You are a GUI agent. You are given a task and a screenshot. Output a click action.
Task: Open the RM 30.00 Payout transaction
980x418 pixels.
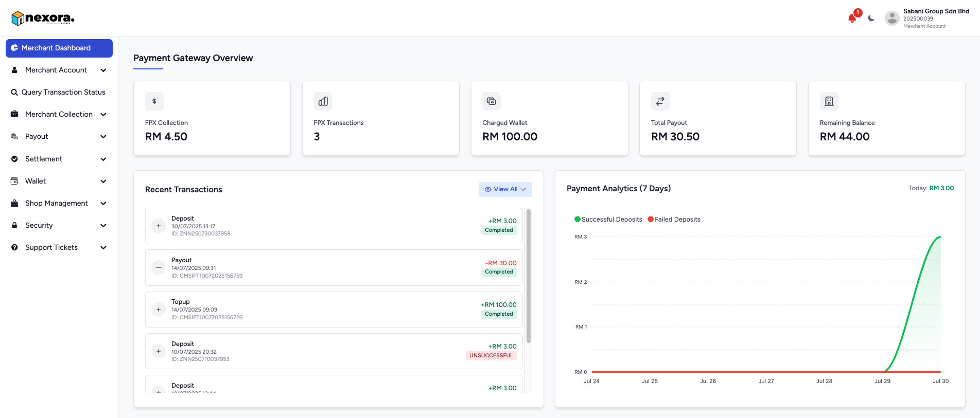334,267
